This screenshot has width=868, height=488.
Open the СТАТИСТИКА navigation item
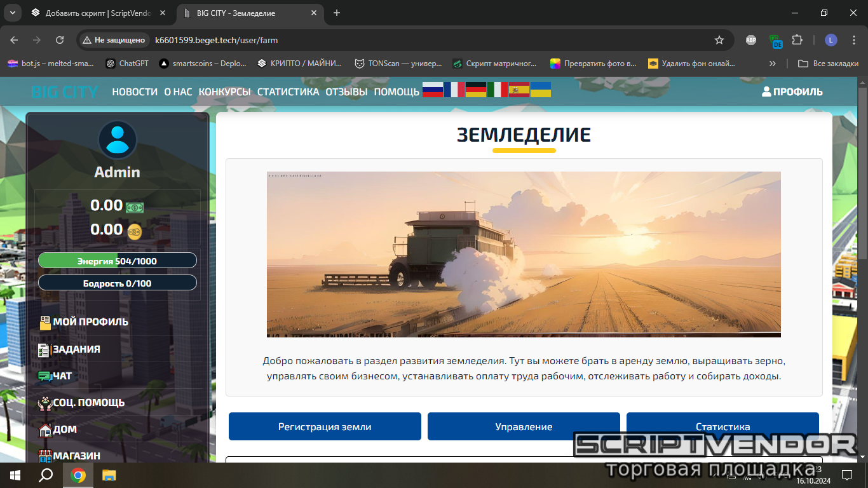coord(288,92)
